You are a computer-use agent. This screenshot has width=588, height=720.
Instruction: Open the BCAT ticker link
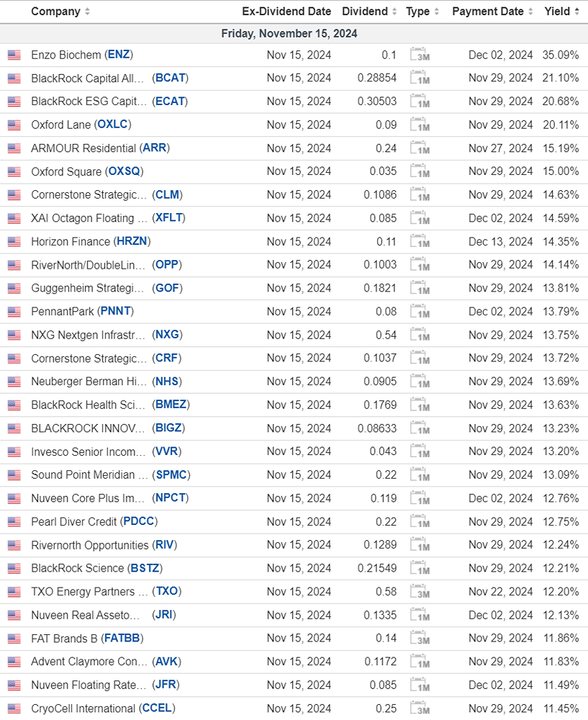coord(171,78)
